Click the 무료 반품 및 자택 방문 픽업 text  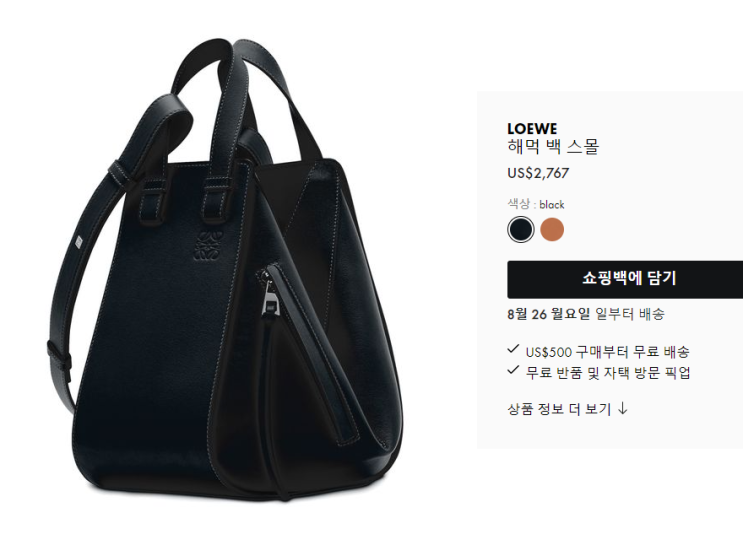pyautogui.click(x=608, y=372)
